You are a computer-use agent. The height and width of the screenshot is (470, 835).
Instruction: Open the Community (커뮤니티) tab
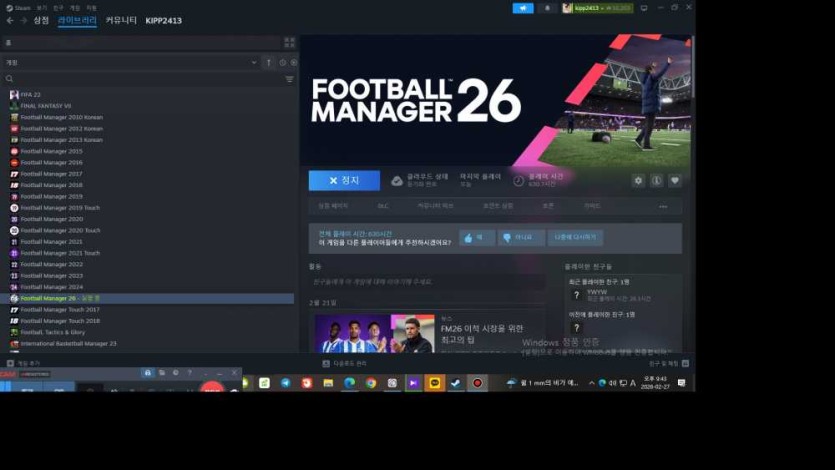click(121, 20)
